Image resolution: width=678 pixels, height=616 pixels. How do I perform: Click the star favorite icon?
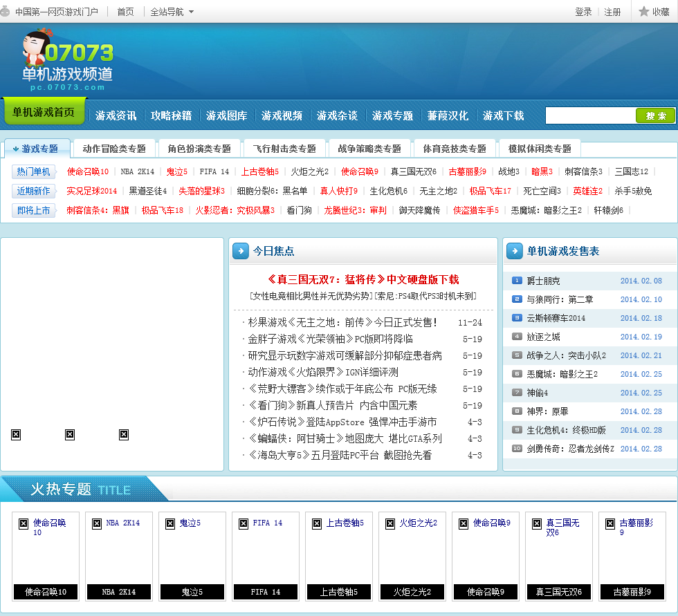click(x=644, y=12)
